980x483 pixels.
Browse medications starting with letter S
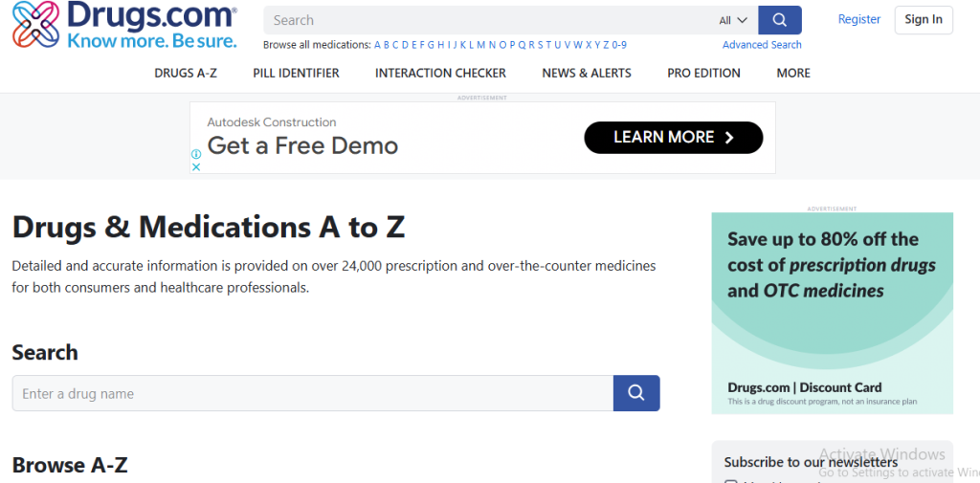pos(541,45)
